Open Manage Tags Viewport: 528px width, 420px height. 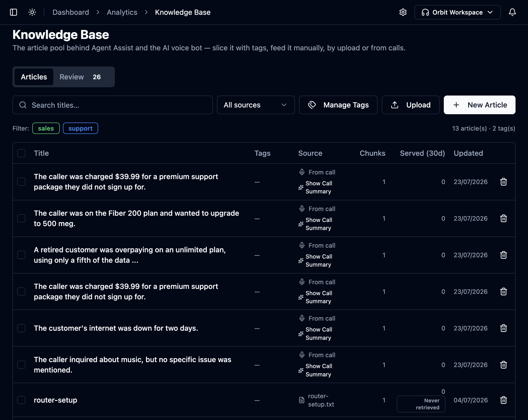(338, 105)
